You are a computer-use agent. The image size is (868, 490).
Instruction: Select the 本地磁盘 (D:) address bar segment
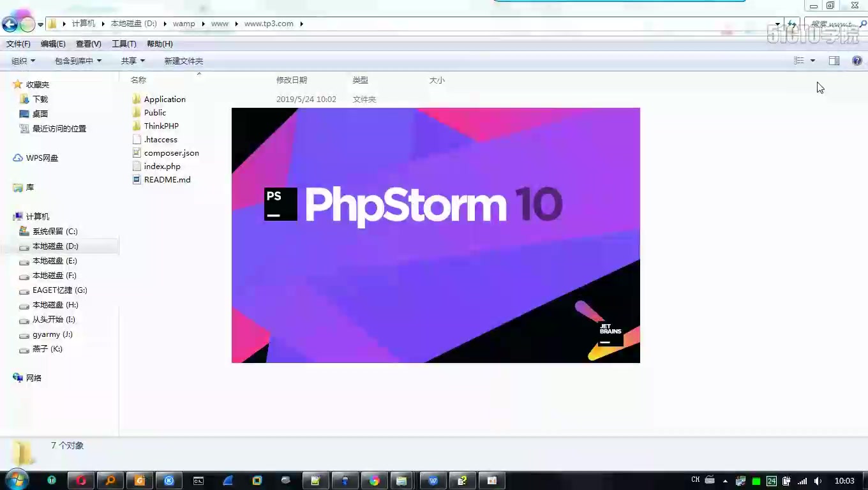[133, 24]
